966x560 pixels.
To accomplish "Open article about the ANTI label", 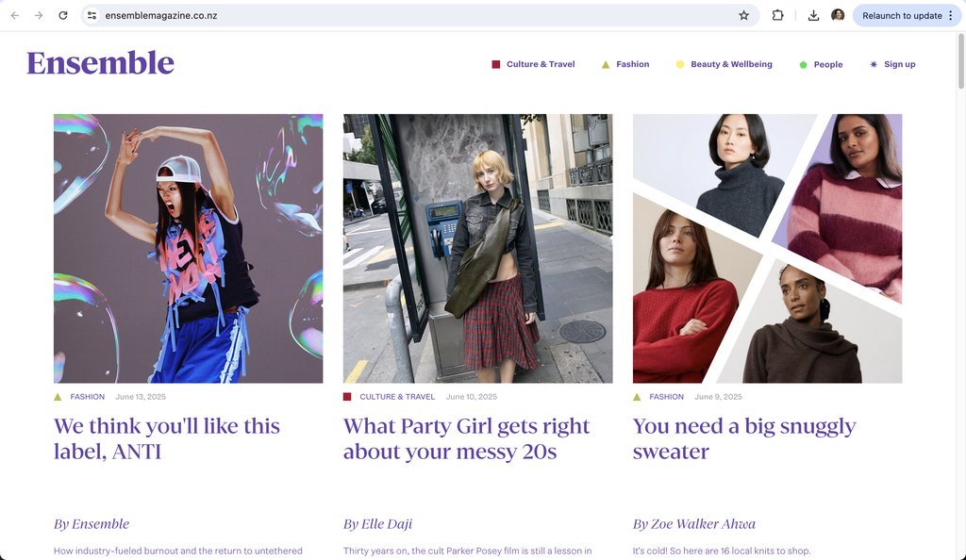I will (x=167, y=438).
